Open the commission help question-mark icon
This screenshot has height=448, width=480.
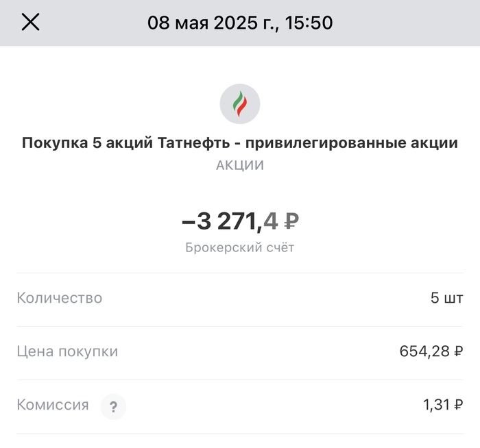click(114, 406)
